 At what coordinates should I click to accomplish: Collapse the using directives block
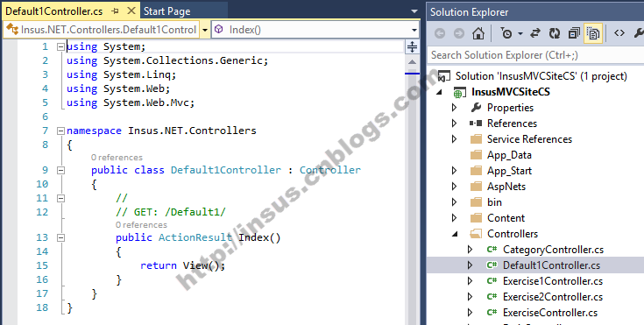tap(60, 46)
